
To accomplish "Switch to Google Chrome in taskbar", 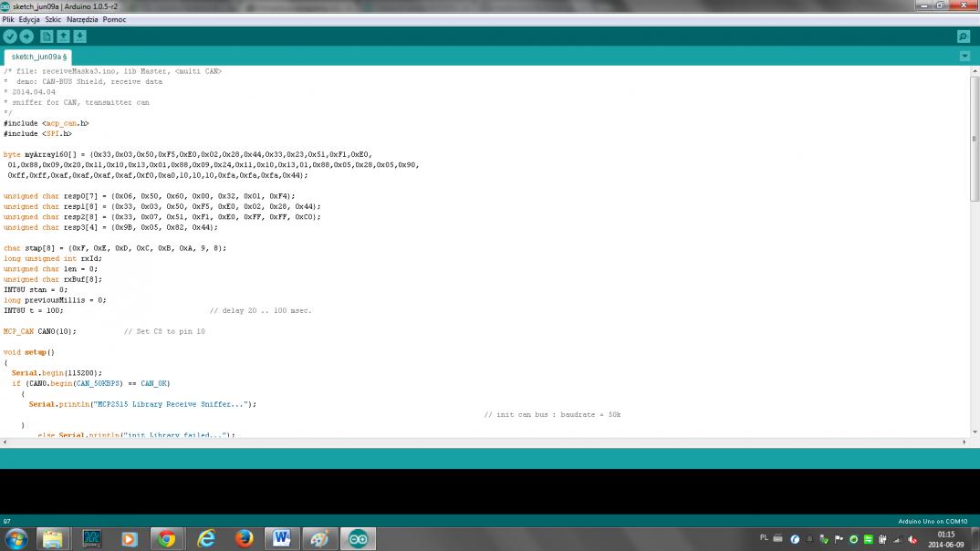I will click(167, 538).
